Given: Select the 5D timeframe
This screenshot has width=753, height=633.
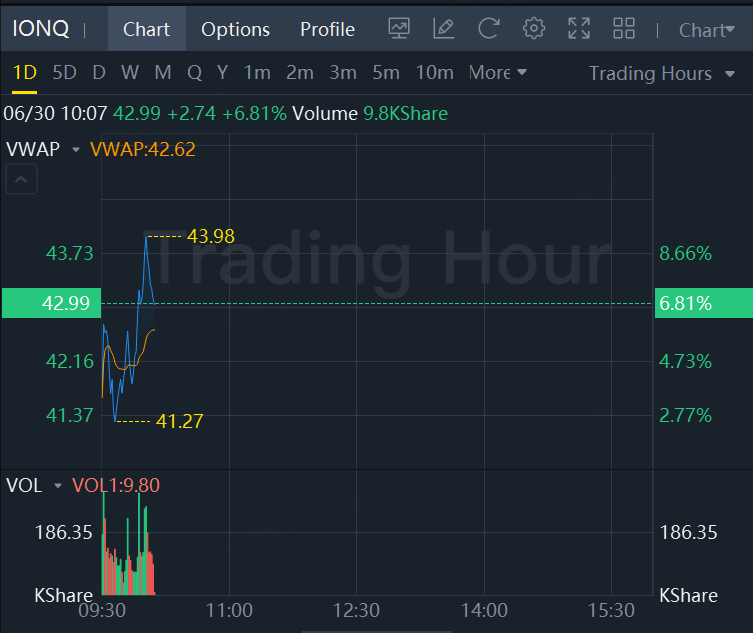Looking at the screenshot, I should tap(64, 73).
